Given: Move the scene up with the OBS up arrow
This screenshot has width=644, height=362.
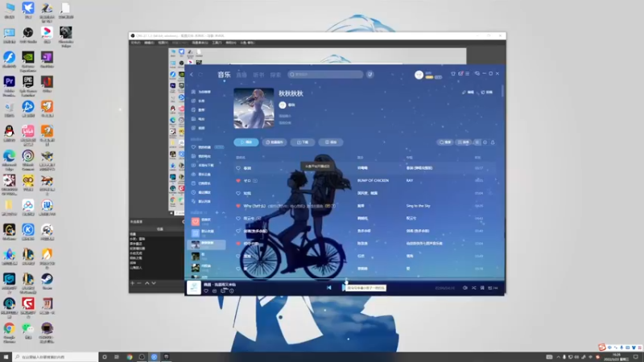Looking at the screenshot, I should point(147,283).
